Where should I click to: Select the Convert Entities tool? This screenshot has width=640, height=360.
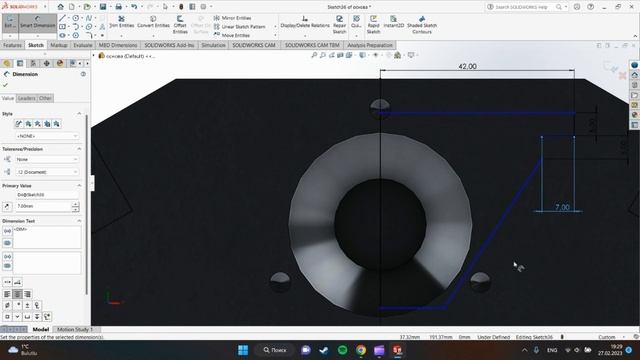click(x=153, y=22)
